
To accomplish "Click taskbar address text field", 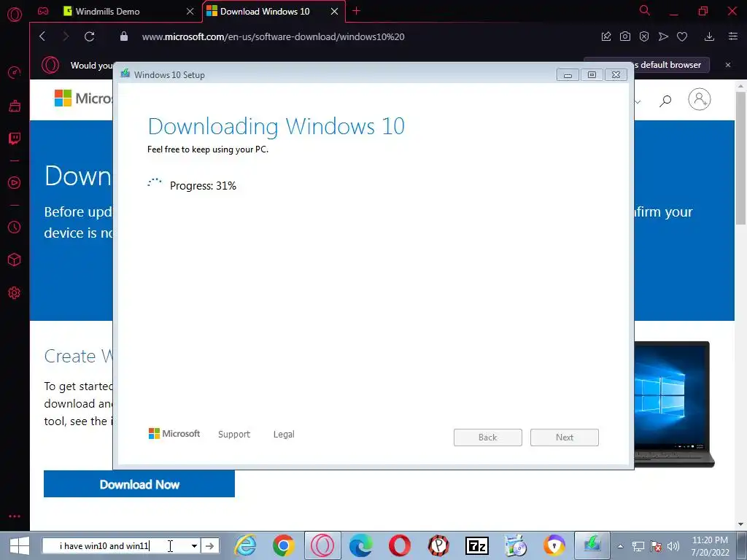I will (115, 545).
